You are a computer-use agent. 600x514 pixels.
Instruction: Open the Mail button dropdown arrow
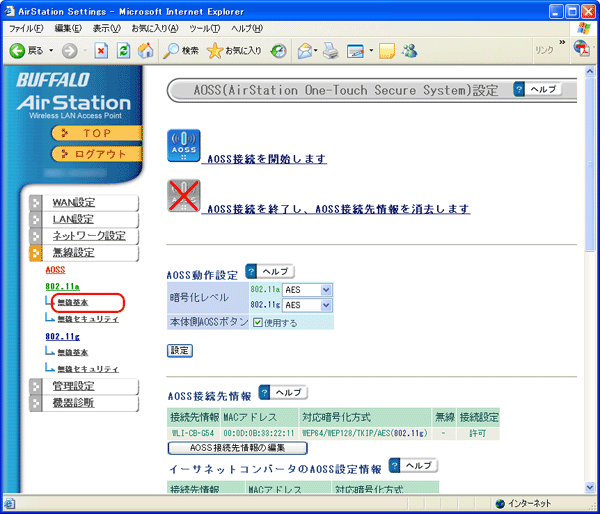click(316, 51)
